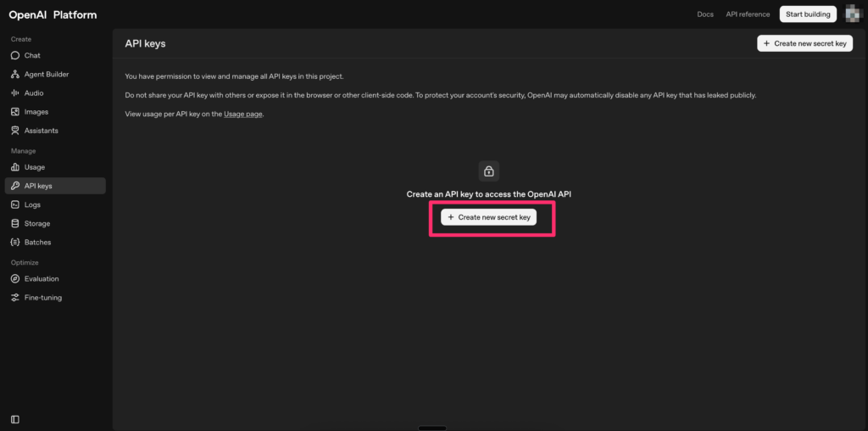Click the Chat bubble icon in sidebar

click(15, 56)
